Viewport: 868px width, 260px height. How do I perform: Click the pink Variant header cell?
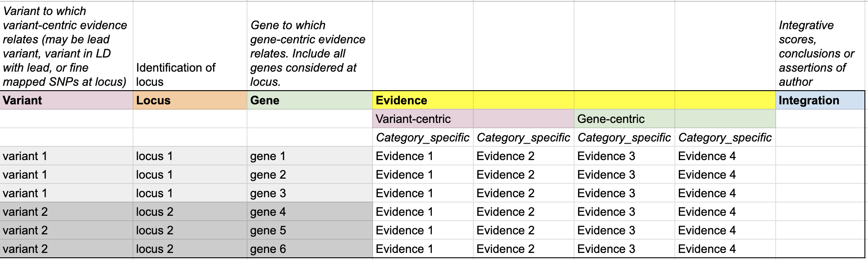[66, 100]
